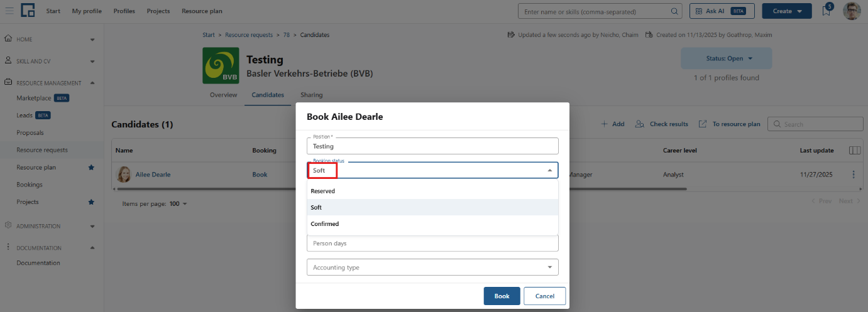
Task: Open Marketplace in sidebar
Action: click(x=34, y=98)
